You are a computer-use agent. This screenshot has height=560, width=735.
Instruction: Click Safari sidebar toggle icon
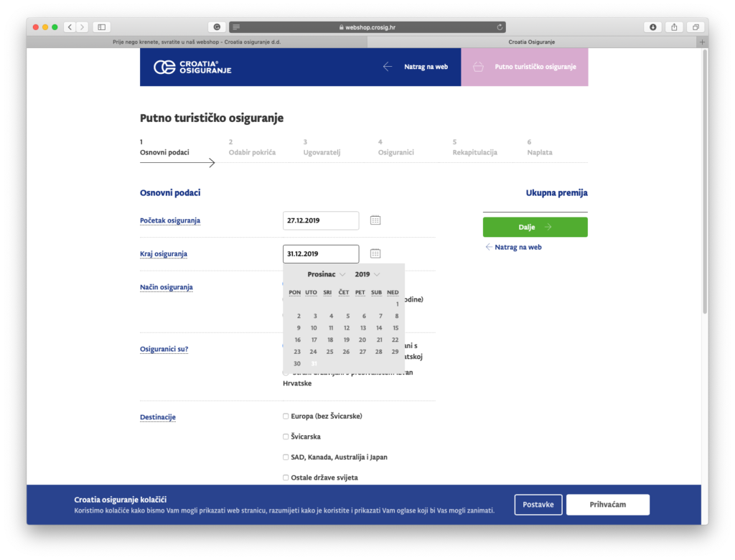101,27
